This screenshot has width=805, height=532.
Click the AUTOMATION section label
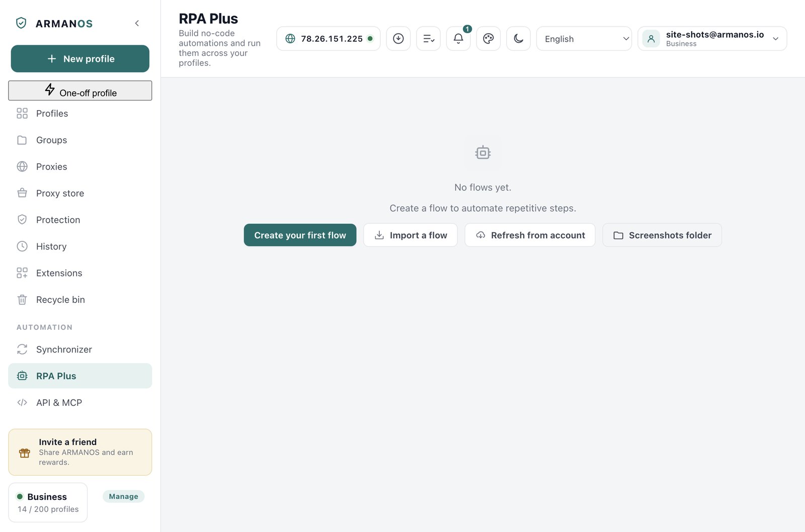pos(45,327)
